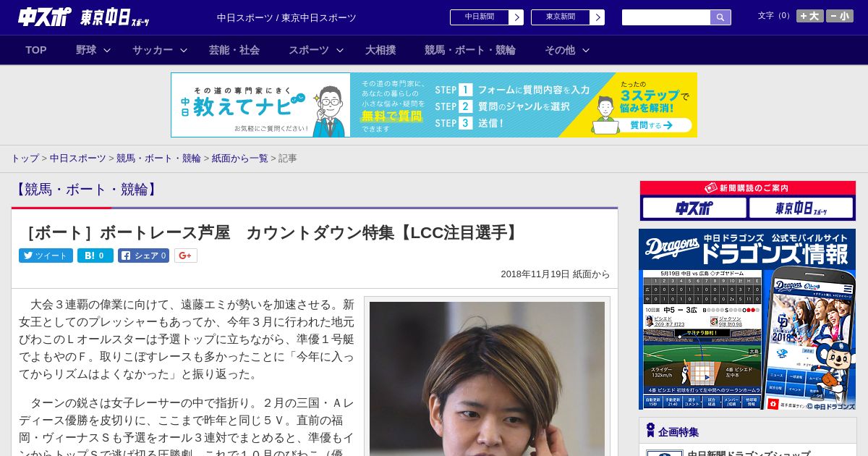The height and width of the screenshot is (456, 868).
Task: Go to トップ breadcrumb link
Action: pos(25,158)
